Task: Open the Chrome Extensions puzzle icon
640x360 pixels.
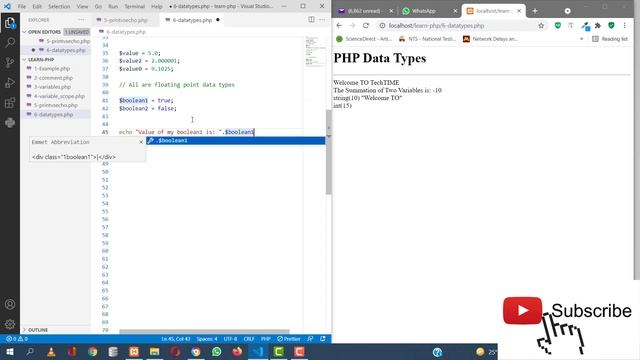Action: (598, 25)
